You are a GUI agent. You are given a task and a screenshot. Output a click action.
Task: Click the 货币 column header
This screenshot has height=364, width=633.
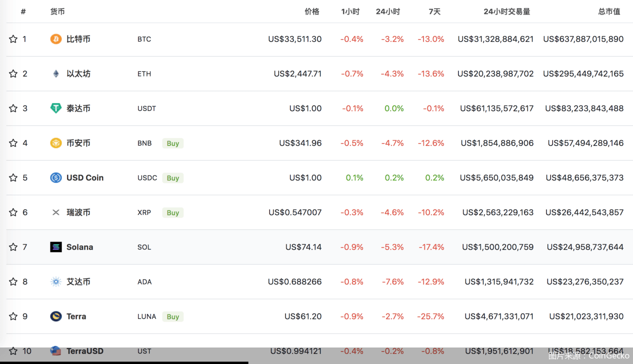click(57, 11)
